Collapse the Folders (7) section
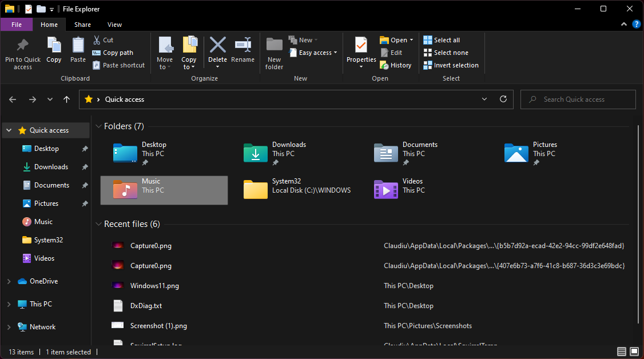 98,126
